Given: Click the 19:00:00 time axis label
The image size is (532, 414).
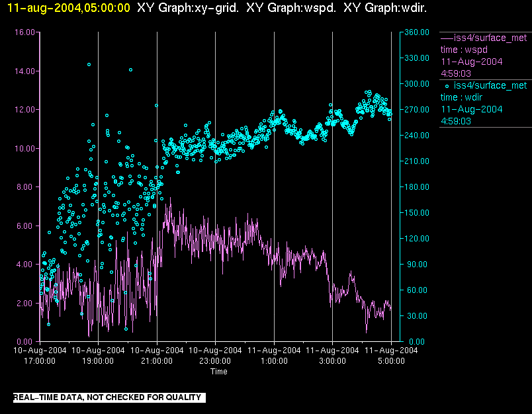Looking at the screenshot, I should point(98,361).
